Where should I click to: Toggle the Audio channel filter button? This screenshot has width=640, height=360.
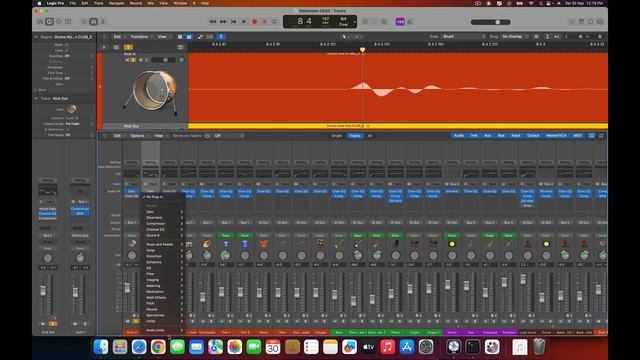(459, 136)
